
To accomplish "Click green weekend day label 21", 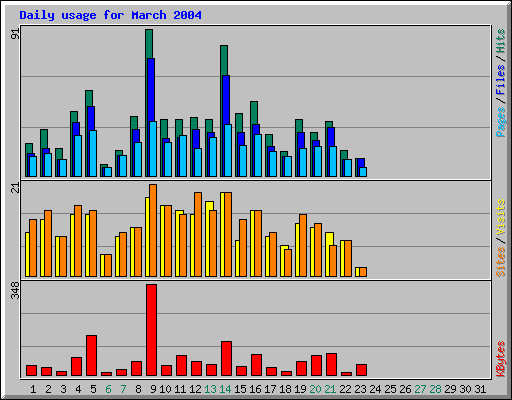I will click(x=330, y=389).
